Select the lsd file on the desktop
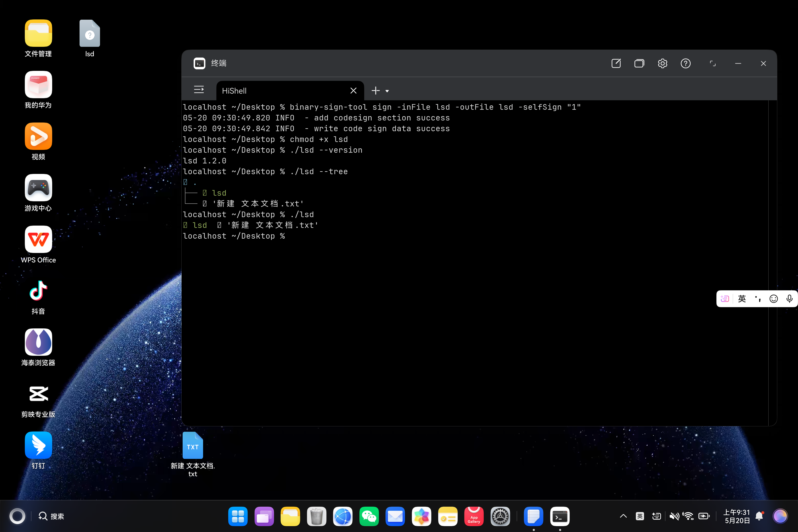 tap(90, 38)
